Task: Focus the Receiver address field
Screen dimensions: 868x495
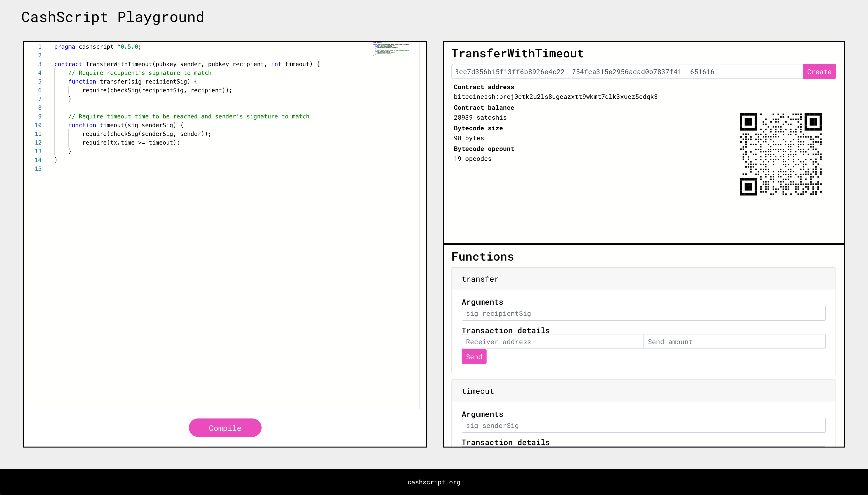Action: tap(552, 342)
